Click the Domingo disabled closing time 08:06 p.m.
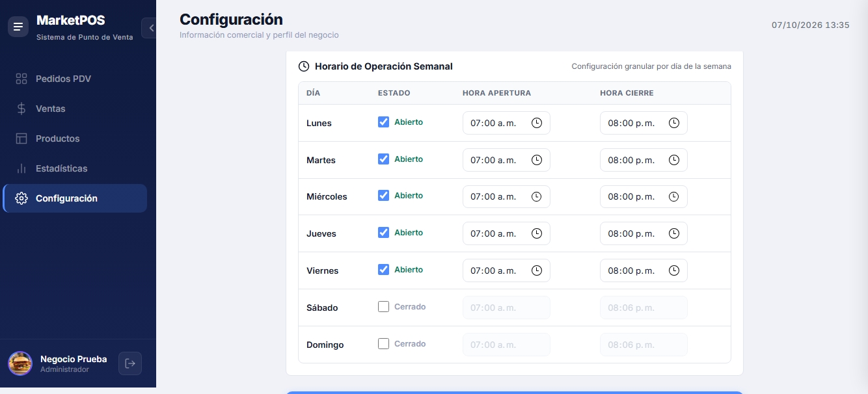This screenshot has height=394, width=868. click(644, 345)
